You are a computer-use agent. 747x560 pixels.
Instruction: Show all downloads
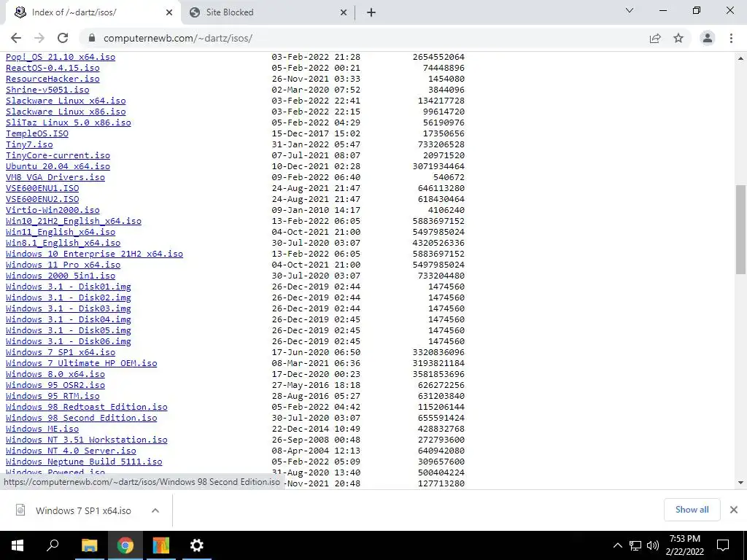coord(692,510)
